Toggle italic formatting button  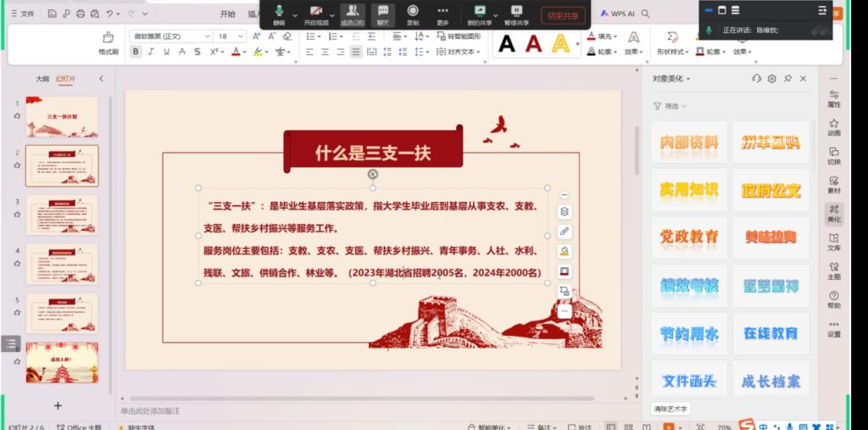pos(151,52)
